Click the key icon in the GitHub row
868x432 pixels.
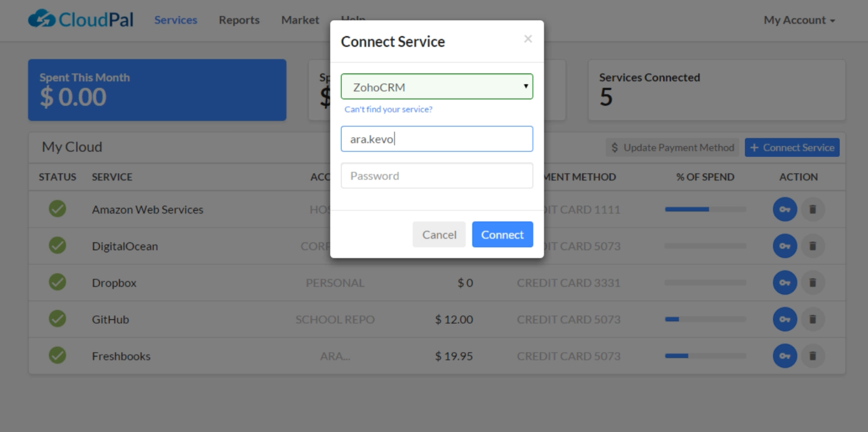click(785, 319)
